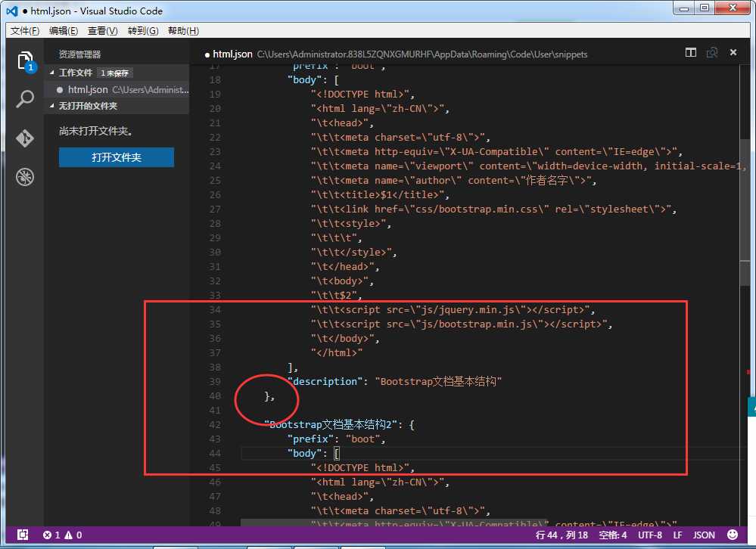Click line 34 jquery.min.js script string
The image size is (756, 549).
click(x=453, y=309)
